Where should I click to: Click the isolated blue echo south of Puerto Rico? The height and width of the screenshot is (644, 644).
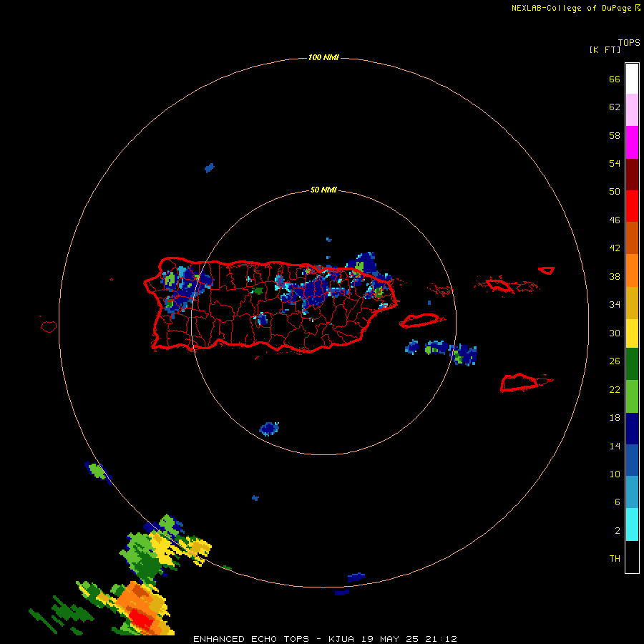pyautogui.click(x=269, y=429)
